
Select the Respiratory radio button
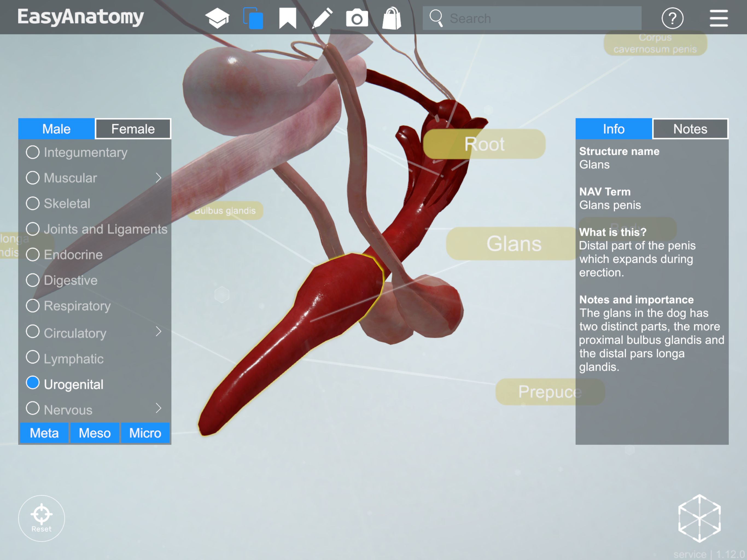pyautogui.click(x=33, y=305)
